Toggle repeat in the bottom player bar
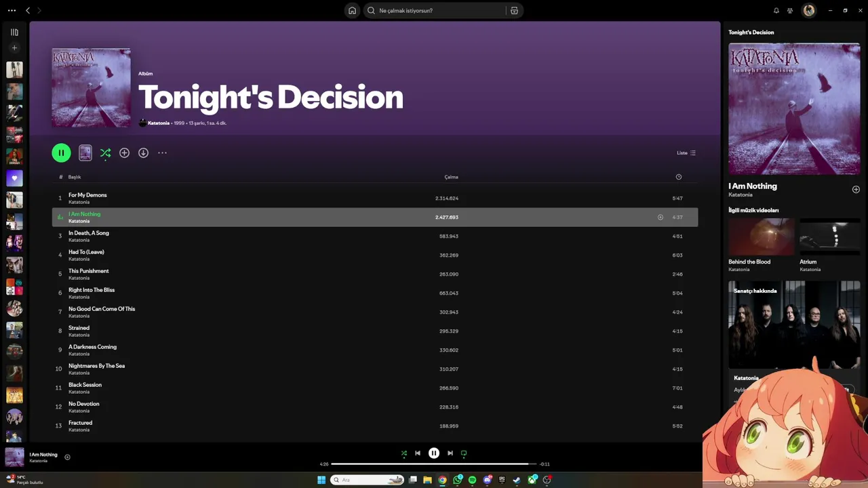Screen dimensions: 868x488 coord(464,453)
